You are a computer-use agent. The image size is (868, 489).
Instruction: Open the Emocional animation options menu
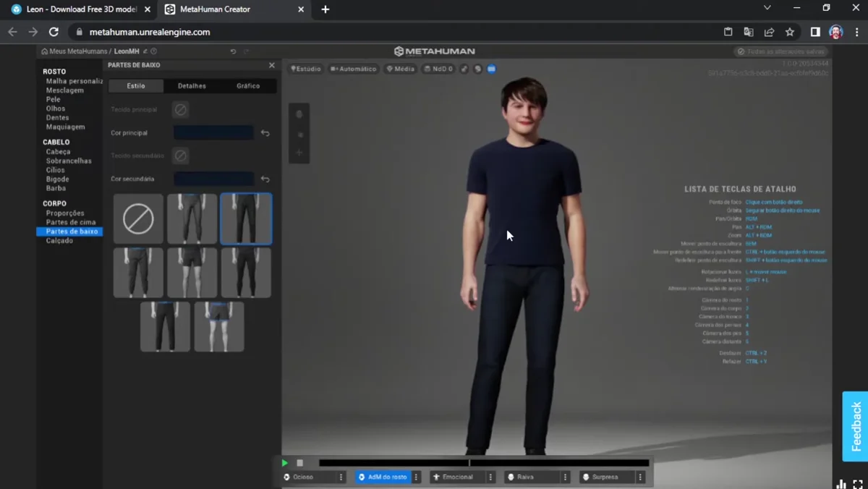tap(490, 477)
